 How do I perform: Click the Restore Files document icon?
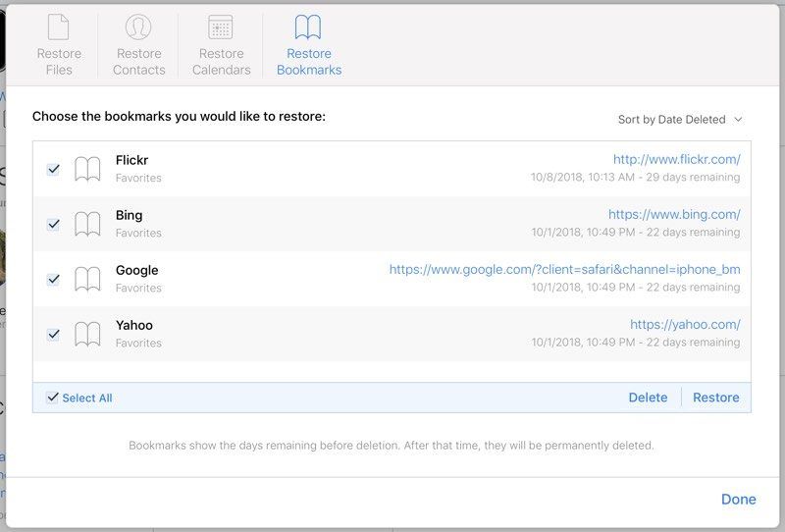pyautogui.click(x=59, y=27)
